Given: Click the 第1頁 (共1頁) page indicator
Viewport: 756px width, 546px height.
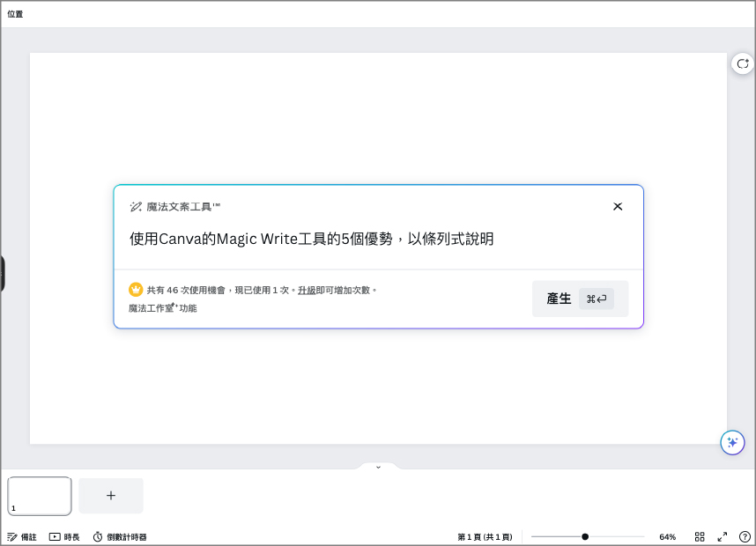Looking at the screenshot, I should [x=485, y=537].
